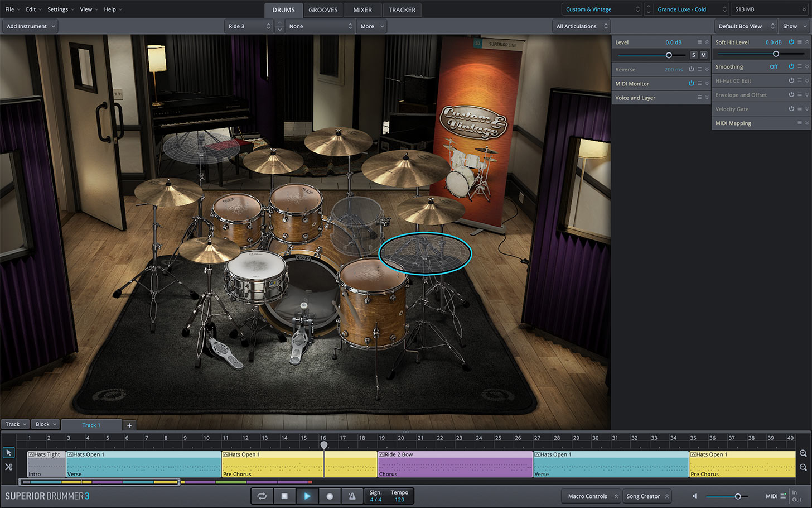
Task: Select the arrow pointer tool
Action: tap(8, 453)
